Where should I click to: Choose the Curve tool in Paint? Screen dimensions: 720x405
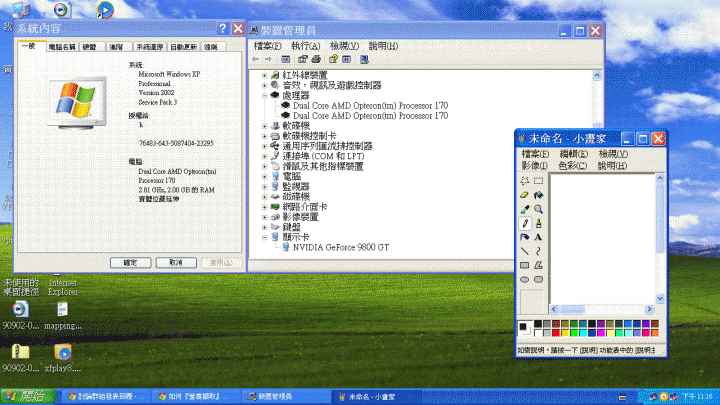click(x=539, y=251)
